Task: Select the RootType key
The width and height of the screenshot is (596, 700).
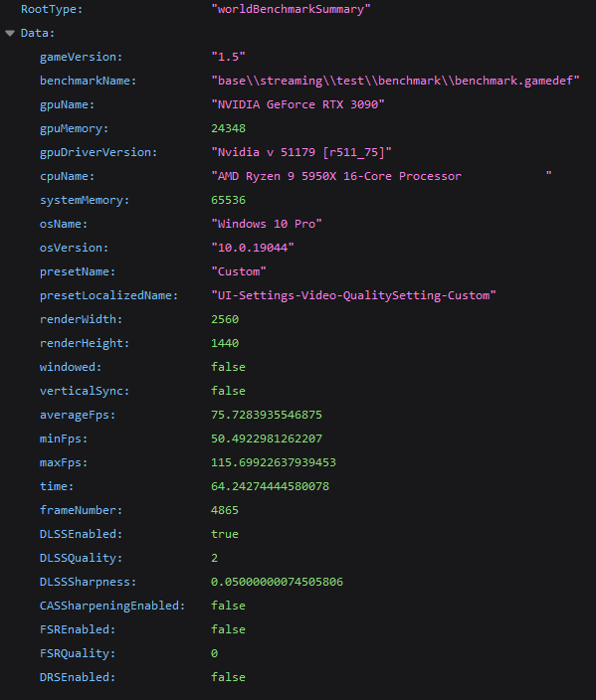Action: coord(52,9)
